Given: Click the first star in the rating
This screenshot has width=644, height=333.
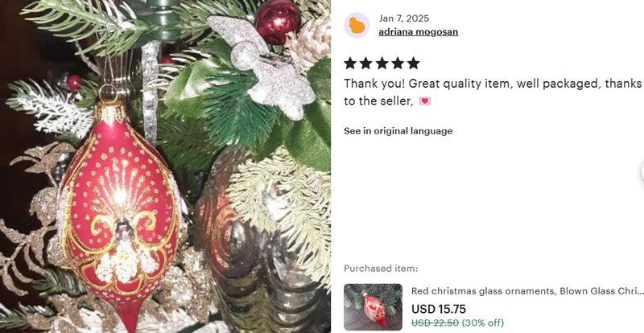Looking at the screenshot, I should [350, 64].
